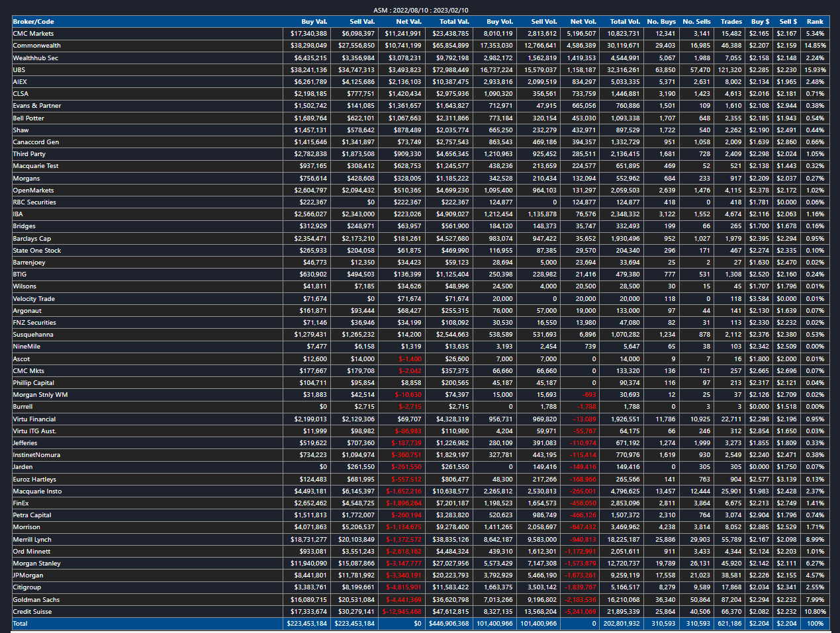Select the Susquehanna broker name

(33, 335)
